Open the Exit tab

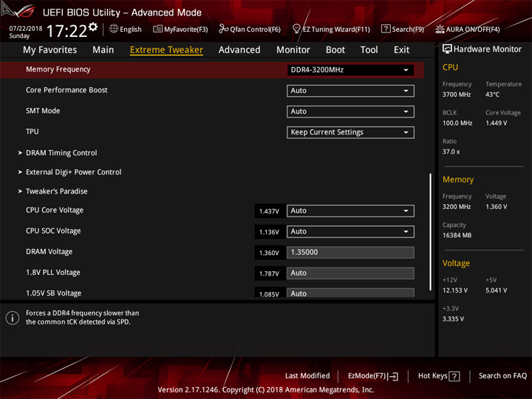(x=401, y=50)
